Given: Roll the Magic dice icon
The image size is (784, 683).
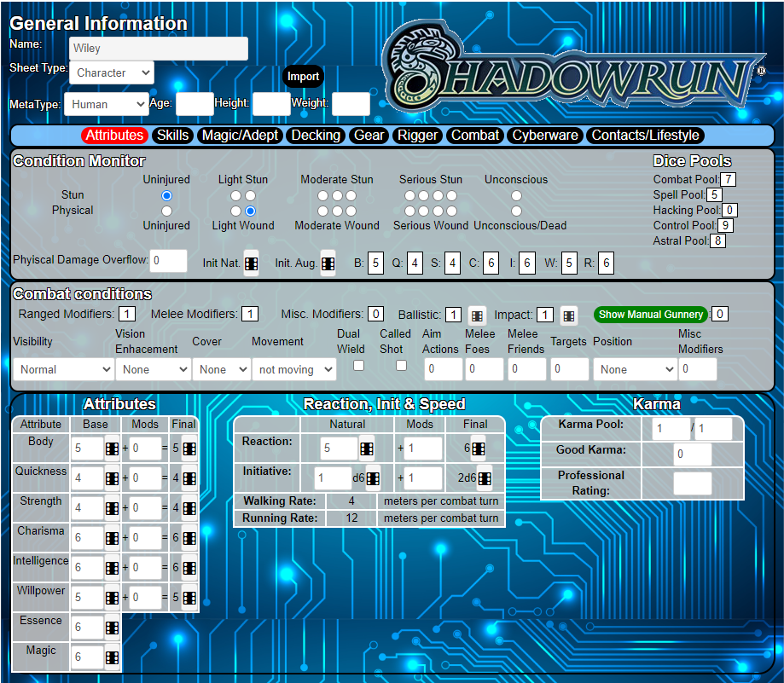Looking at the screenshot, I should (x=112, y=657).
